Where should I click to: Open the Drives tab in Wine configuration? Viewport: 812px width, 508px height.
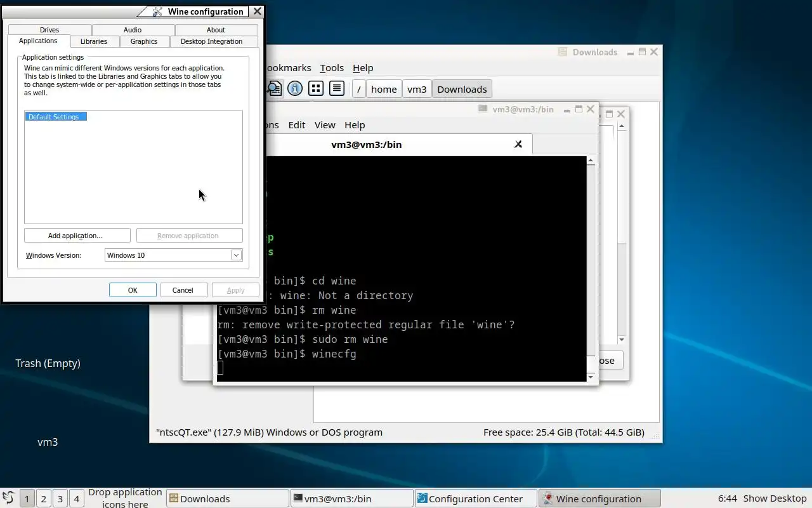pyautogui.click(x=49, y=30)
